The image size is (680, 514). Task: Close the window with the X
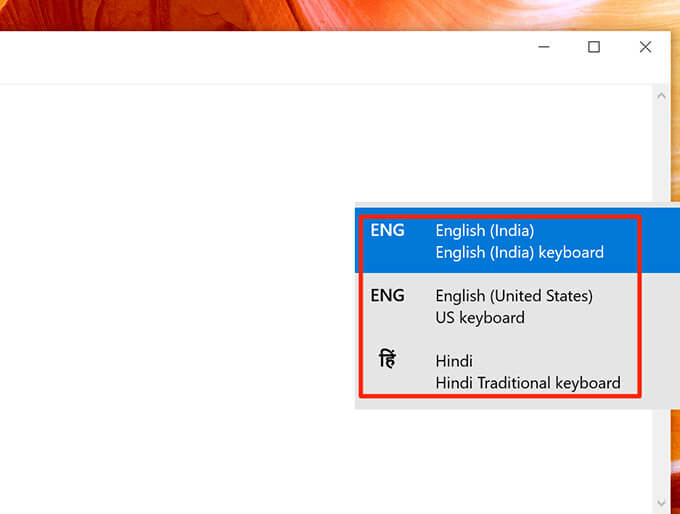(645, 47)
